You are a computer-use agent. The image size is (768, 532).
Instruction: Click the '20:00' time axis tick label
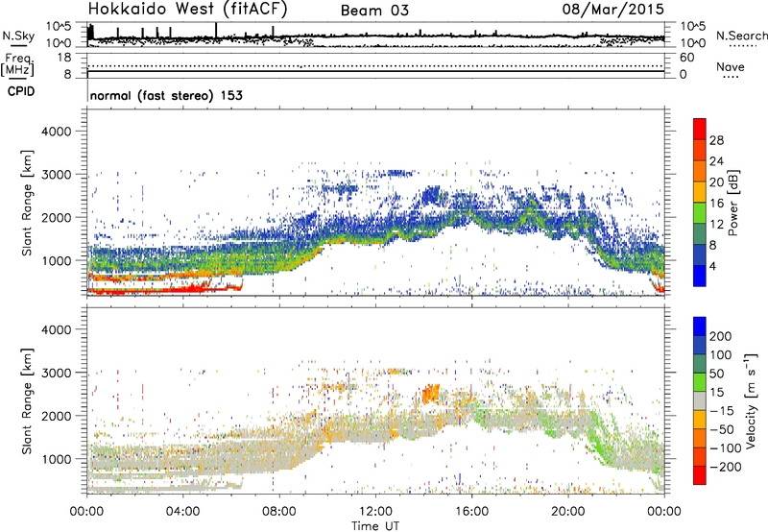coord(568,512)
